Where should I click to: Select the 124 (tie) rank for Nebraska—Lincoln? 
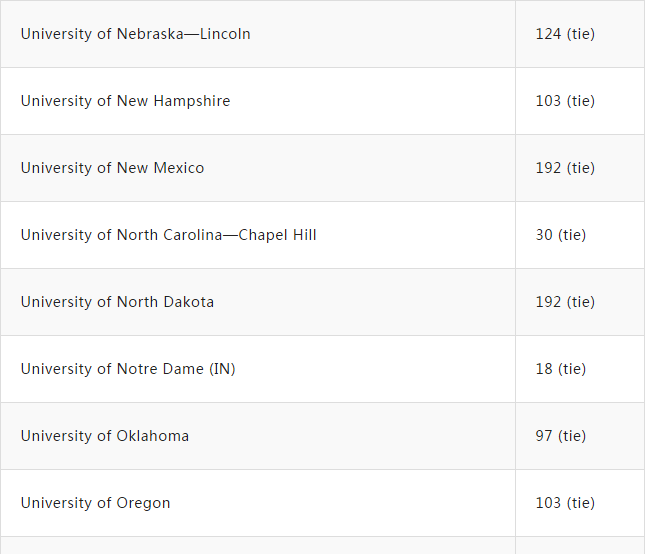pyautogui.click(x=565, y=34)
